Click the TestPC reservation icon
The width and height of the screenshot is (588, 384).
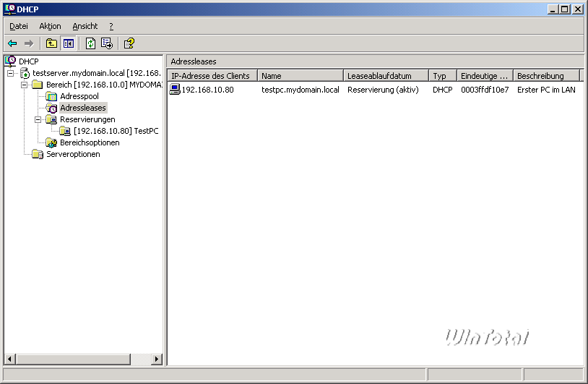tap(65, 132)
